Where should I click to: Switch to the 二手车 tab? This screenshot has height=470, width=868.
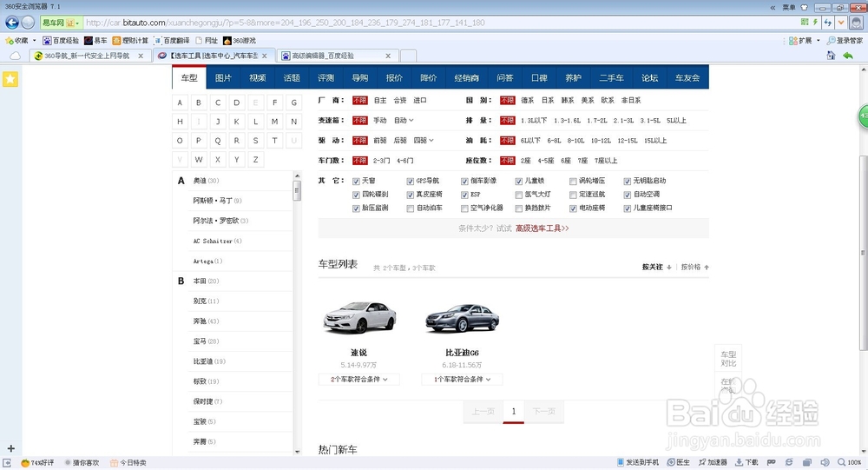click(611, 77)
